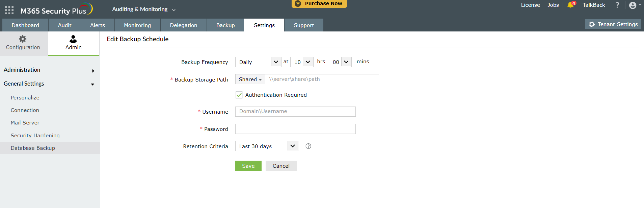Screen dimensions: 644x208
Task: Switch to the Dashboard tab
Action: (x=25, y=25)
